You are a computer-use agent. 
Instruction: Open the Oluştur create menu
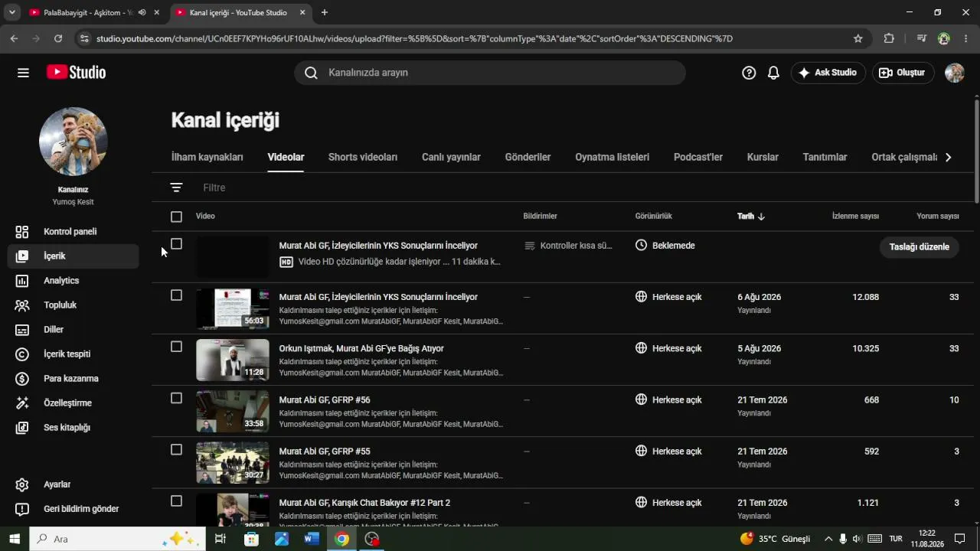pyautogui.click(x=903, y=73)
